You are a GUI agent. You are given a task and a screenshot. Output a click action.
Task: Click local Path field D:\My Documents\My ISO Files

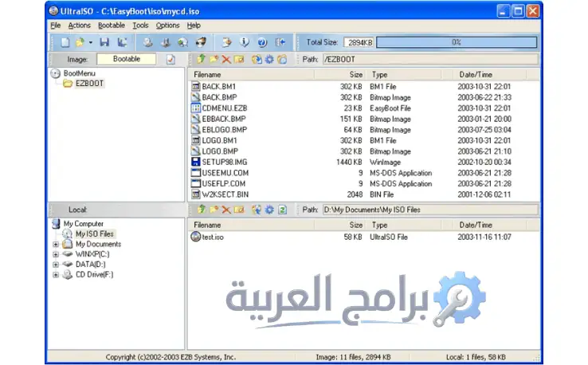pyautogui.click(x=430, y=210)
